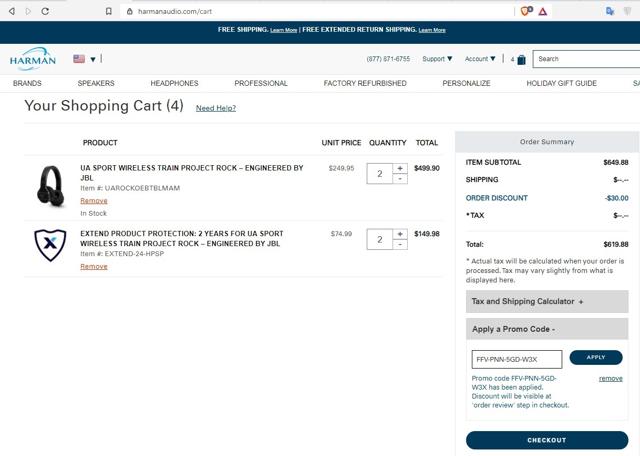Open the HEADPHONES menu
Viewport: 640px width, 456px height.
[x=174, y=83]
